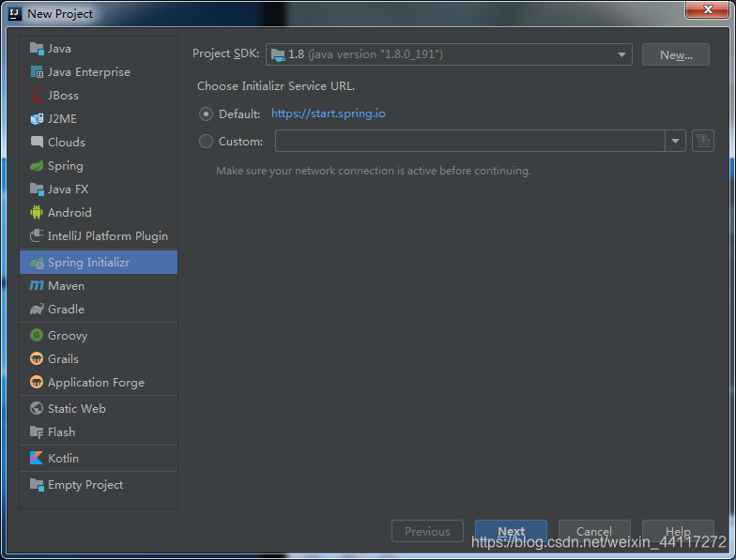
Task: Click the Spring Initializr icon
Action: coord(37,263)
